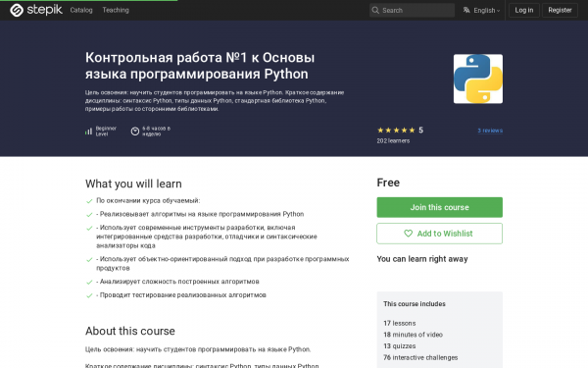
Task: Click the 'About this course' heading
Action: [130, 331]
